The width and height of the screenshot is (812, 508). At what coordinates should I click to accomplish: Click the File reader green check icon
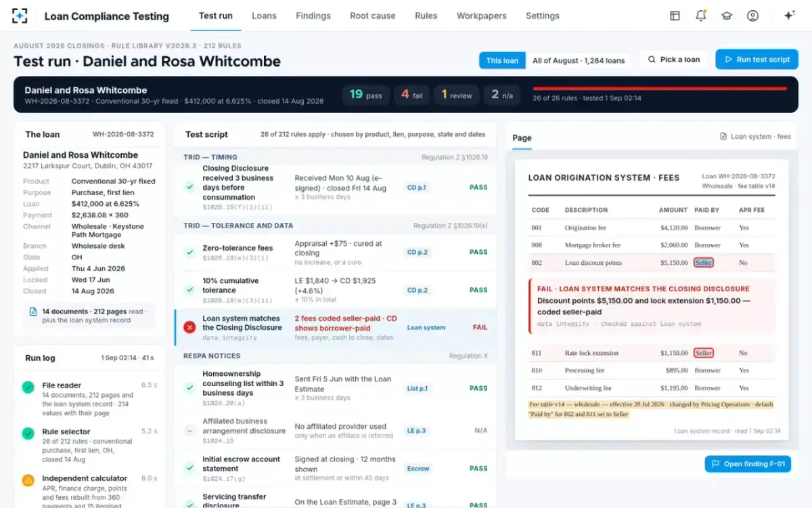(x=28, y=387)
